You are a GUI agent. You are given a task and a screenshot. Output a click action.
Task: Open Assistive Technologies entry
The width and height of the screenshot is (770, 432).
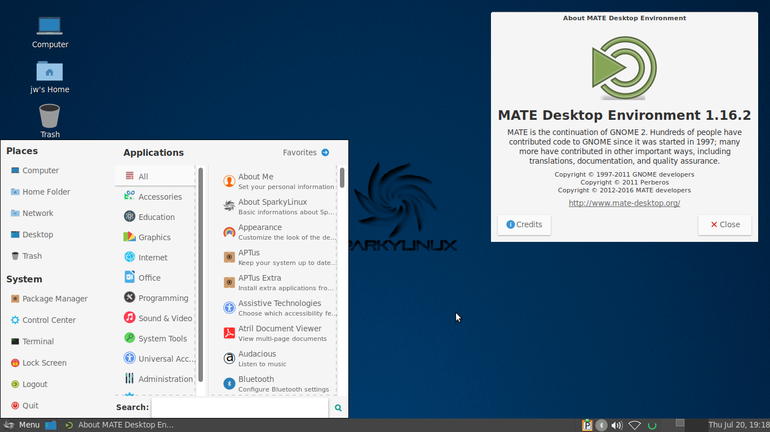[278, 307]
